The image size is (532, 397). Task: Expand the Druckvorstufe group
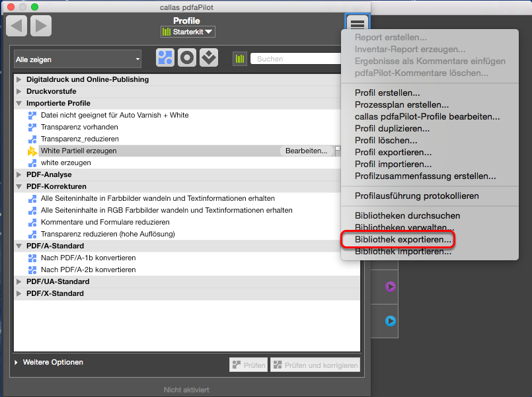[x=19, y=91]
